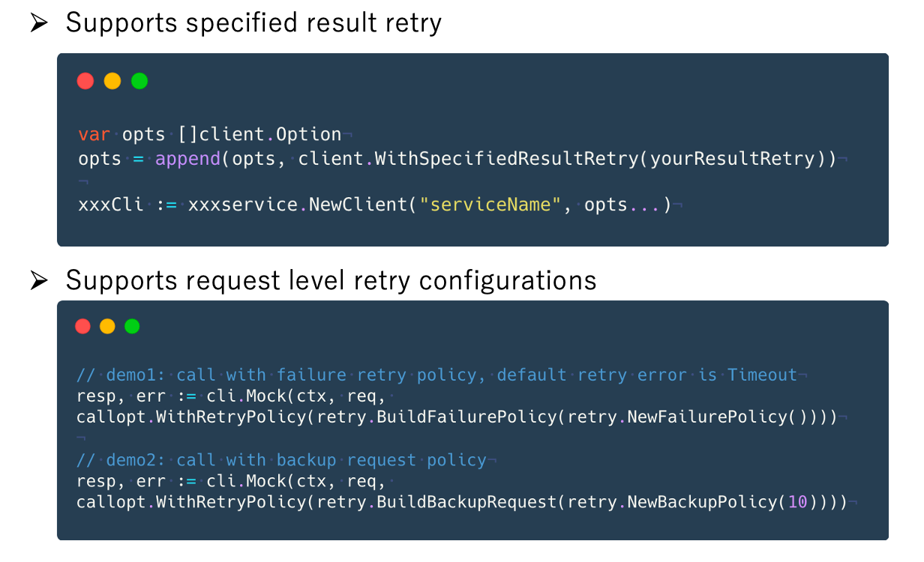Image resolution: width=924 pixels, height=562 pixels.
Task: Click the red dot in the top code window
Action: click(85, 81)
